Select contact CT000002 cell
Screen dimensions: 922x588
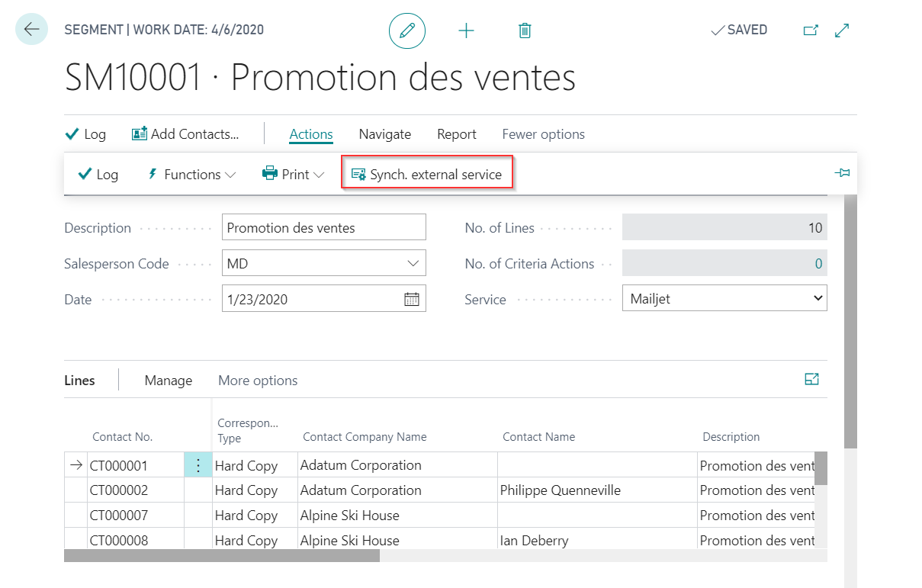tap(136, 490)
